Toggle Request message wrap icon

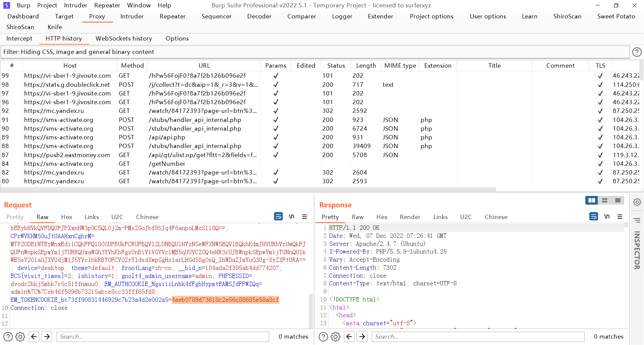pyautogui.click(x=278, y=216)
